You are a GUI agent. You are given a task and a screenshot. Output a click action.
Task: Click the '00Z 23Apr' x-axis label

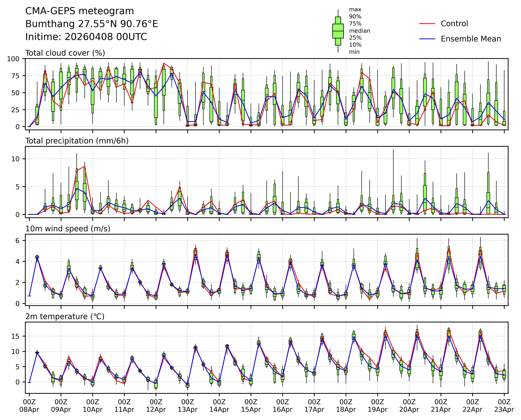click(504, 406)
